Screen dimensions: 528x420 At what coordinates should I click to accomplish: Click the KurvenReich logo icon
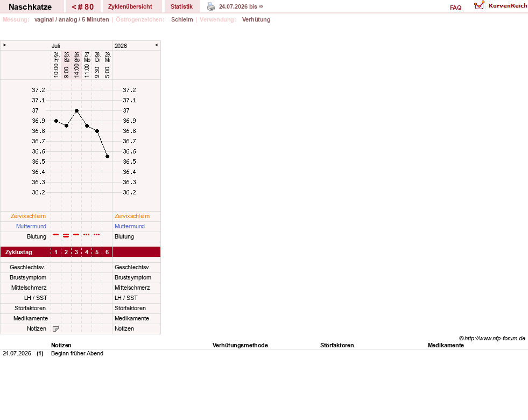[479, 5]
